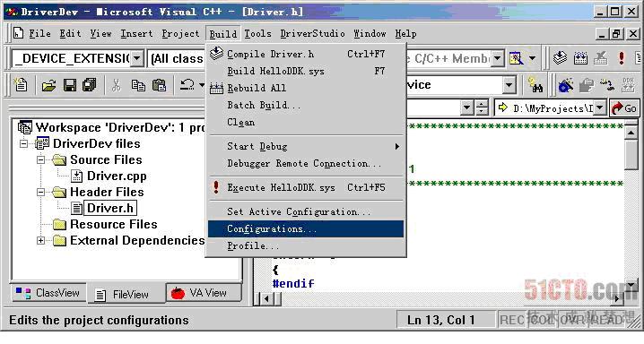Save the current file with floppy icon
This screenshot has width=644, height=344.
point(70,85)
